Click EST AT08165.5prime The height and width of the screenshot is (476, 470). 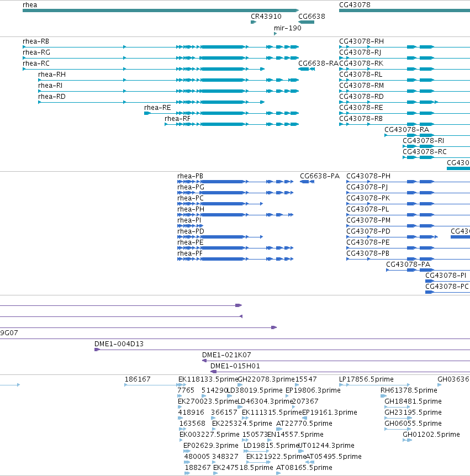278,473
